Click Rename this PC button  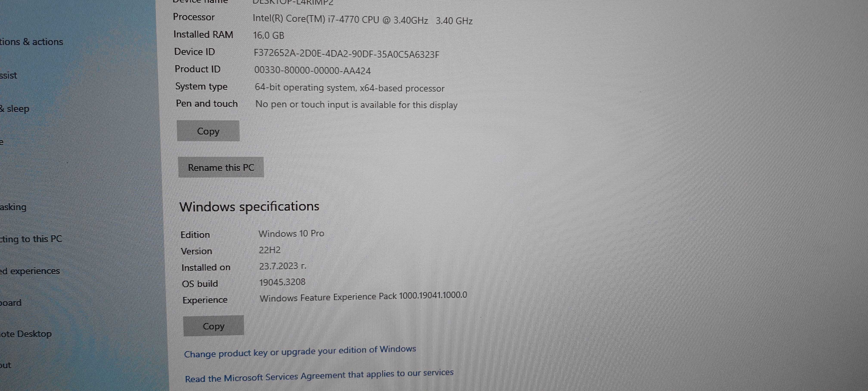pyautogui.click(x=221, y=167)
